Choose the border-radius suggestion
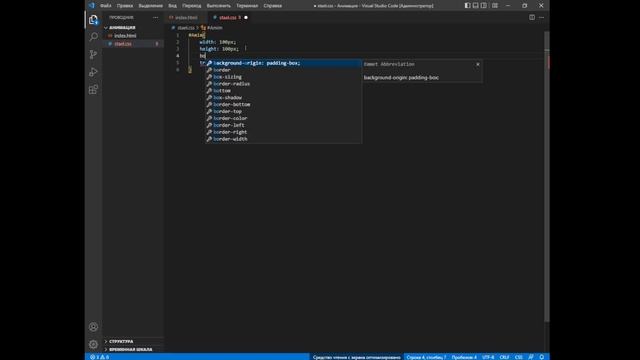Screen dimensions: 640x360 [x=283, y=84]
